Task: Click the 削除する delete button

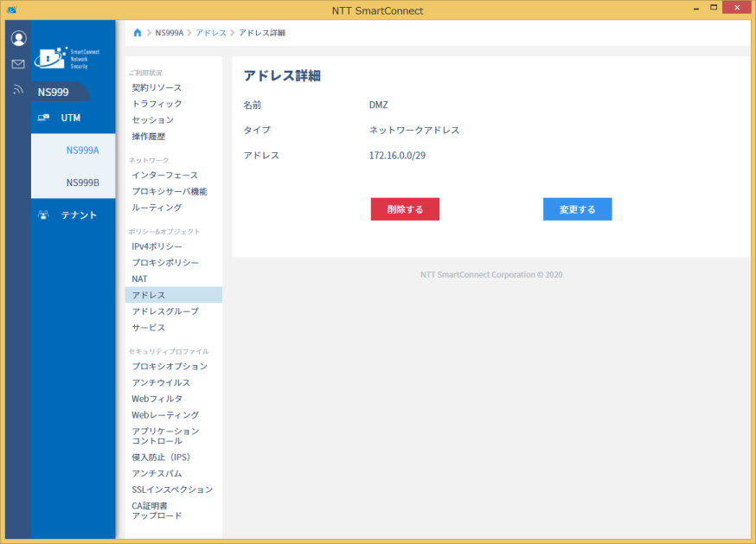Action: coord(405,209)
